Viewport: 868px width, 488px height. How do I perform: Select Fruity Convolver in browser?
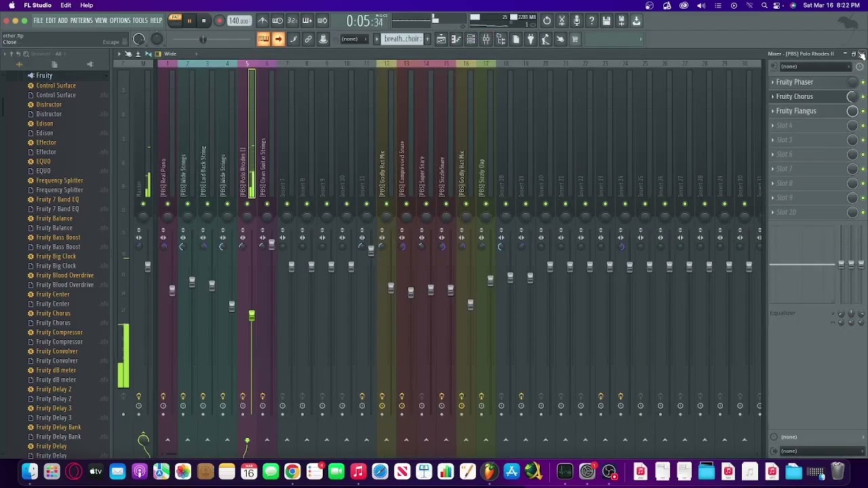click(x=57, y=351)
